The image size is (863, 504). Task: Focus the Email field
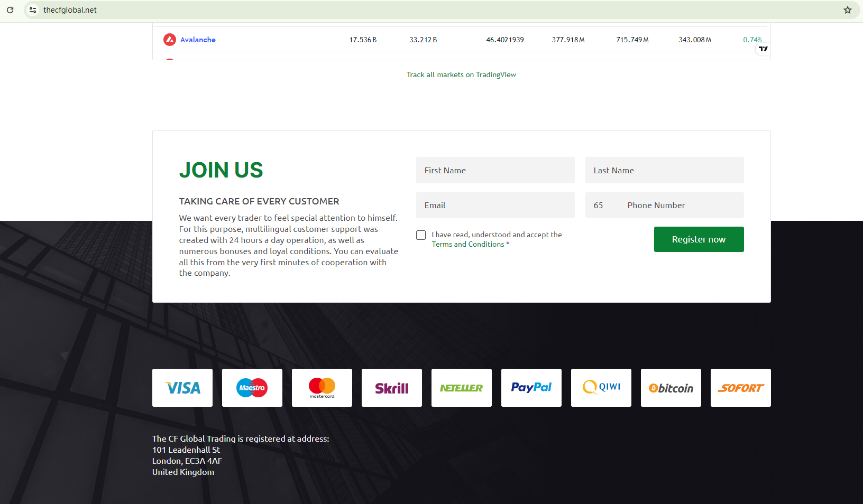[495, 205]
